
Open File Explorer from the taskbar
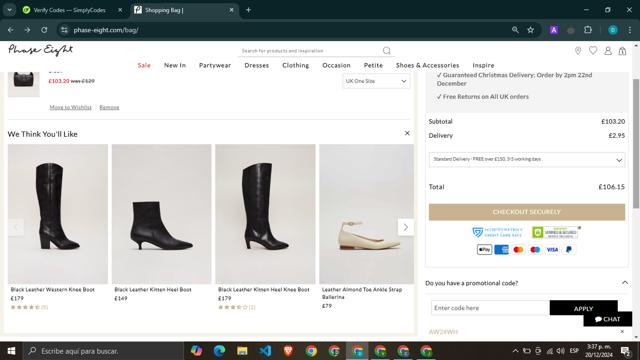[242, 351]
